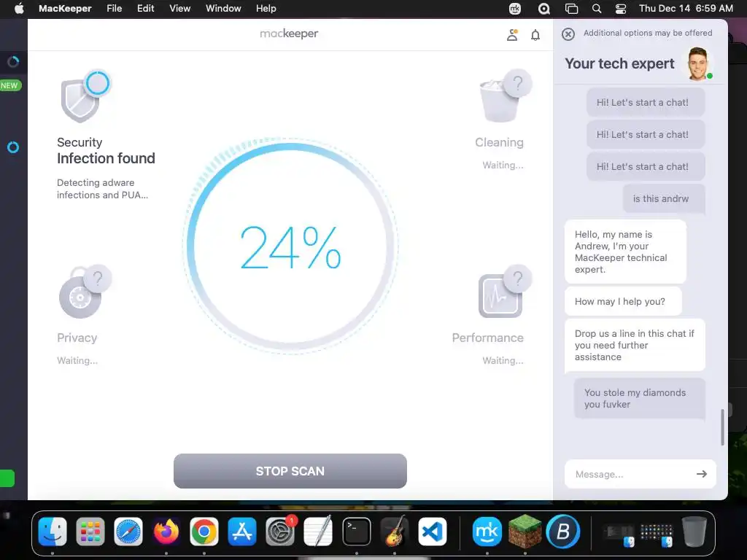Open Finder from the Dock
This screenshot has width=747, height=560.
(52, 532)
